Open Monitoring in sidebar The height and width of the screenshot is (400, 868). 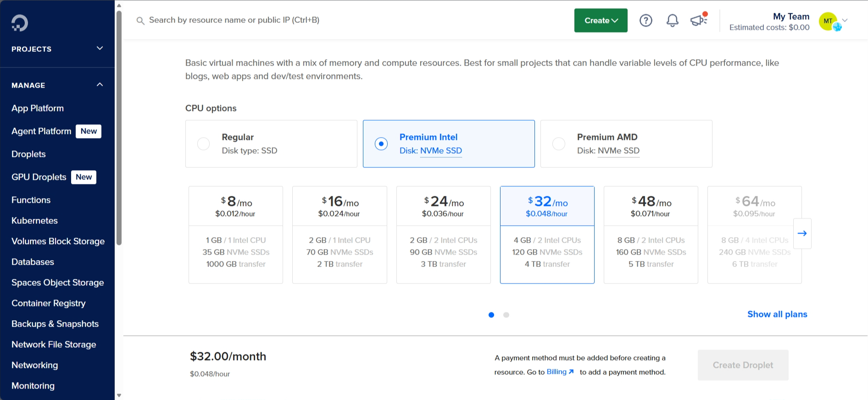click(33, 386)
